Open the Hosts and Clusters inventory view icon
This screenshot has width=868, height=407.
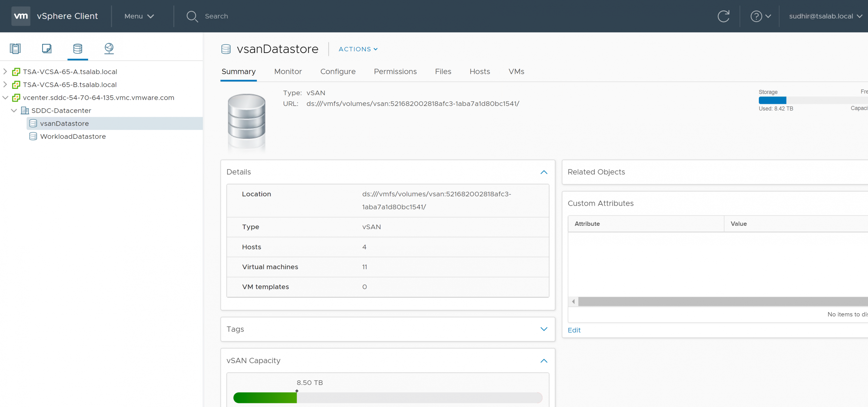click(15, 49)
